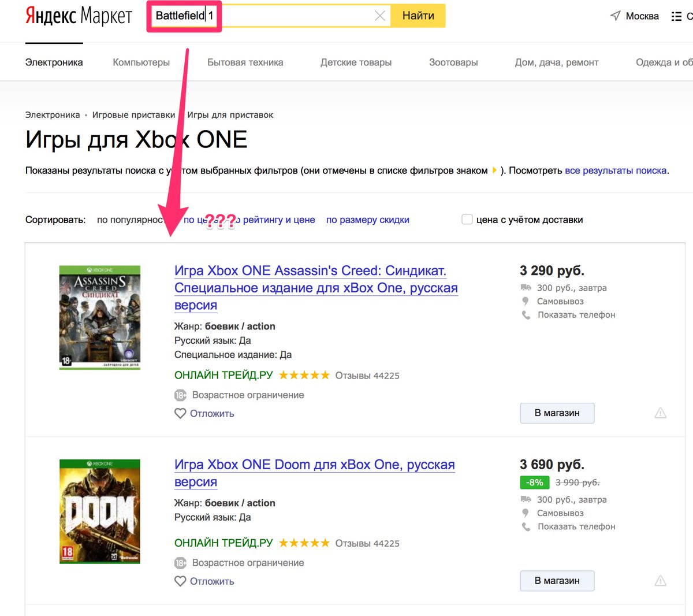Screen dimensions: 693x616
Task: Click the star rating for the Assassin's Creed seller
Action: (x=304, y=375)
